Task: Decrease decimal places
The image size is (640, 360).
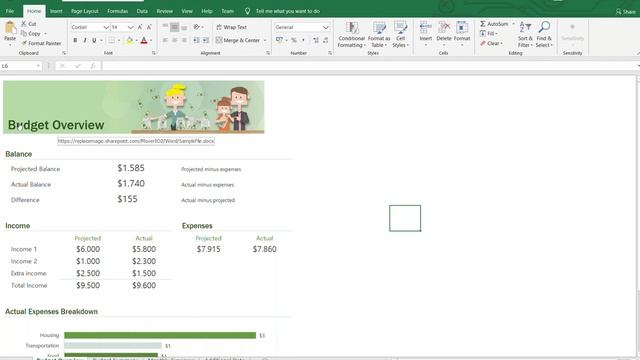Action: coord(325,40)
